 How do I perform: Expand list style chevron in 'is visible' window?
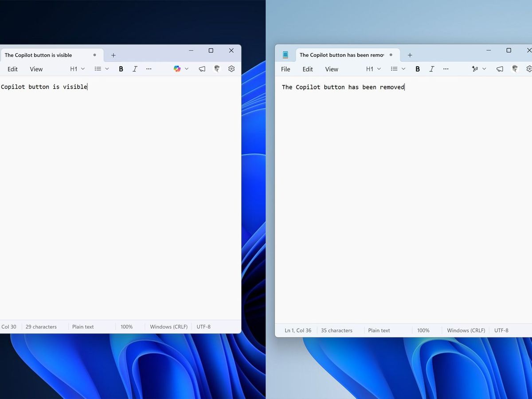[107, 69]
